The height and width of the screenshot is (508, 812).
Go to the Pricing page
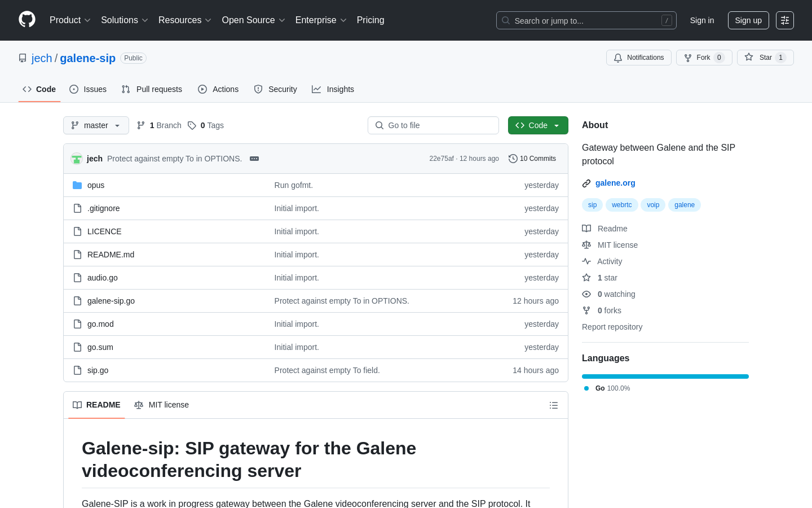point(370,20)
